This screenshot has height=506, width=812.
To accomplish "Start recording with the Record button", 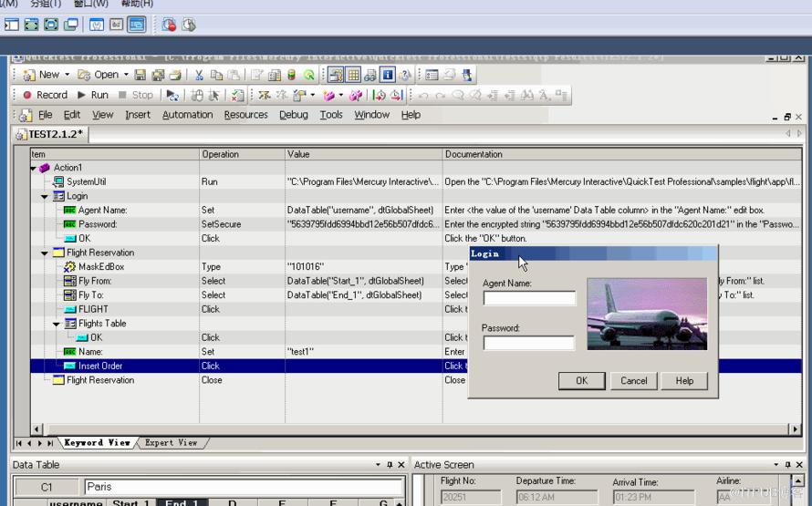I will click(x=45, y=95).
